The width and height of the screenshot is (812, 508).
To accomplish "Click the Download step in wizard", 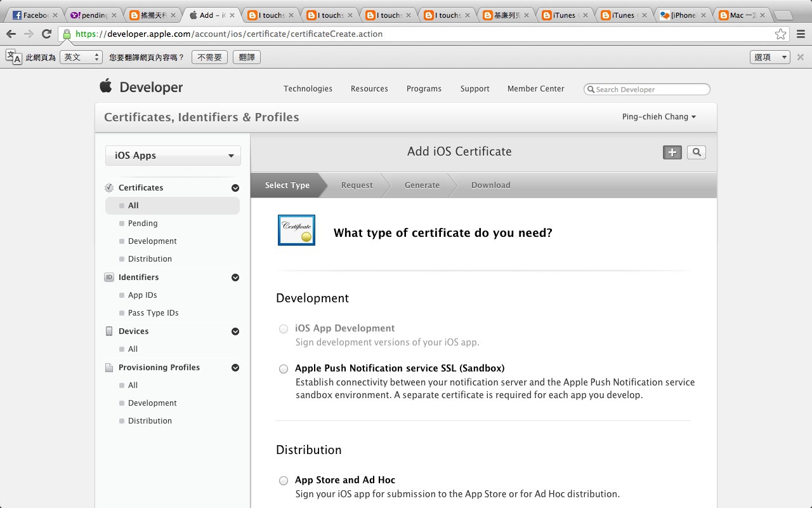I will click(x=490, y=185).
